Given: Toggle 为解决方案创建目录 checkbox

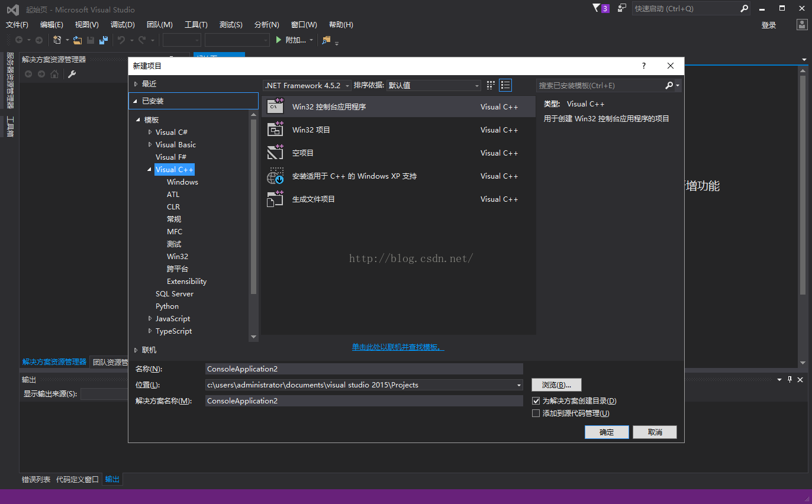Looking at the screenshot, I should tap(536, 401).
